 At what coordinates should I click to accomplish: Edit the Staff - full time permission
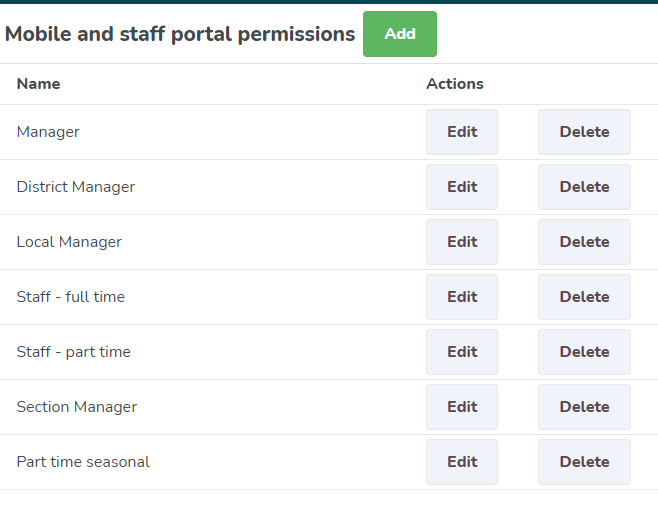[462, 297]
